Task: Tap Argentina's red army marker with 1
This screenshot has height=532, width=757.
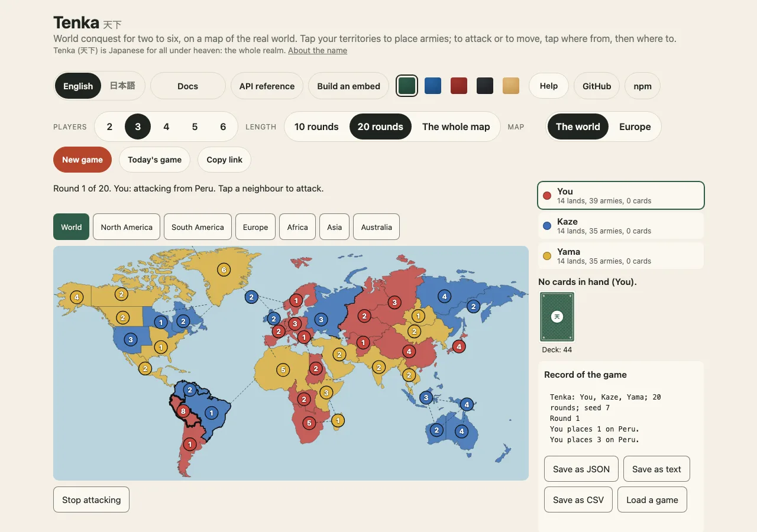Action: click(x=190, y=443)
